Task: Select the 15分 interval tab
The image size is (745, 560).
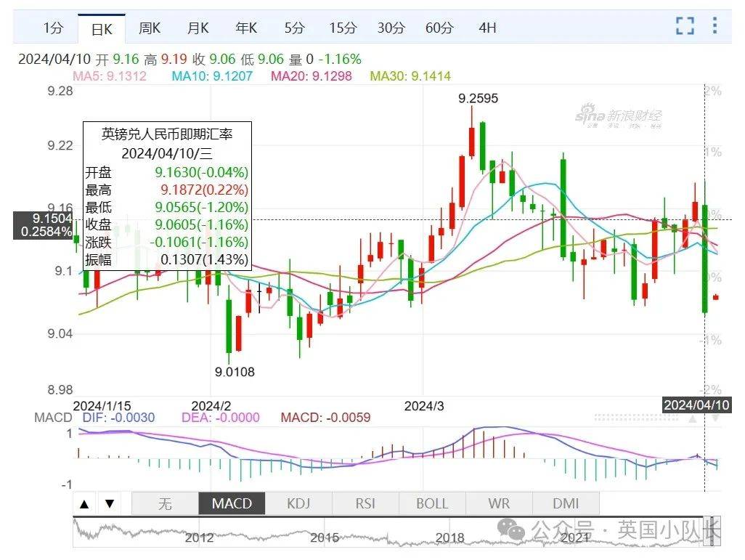Action: 343,28
